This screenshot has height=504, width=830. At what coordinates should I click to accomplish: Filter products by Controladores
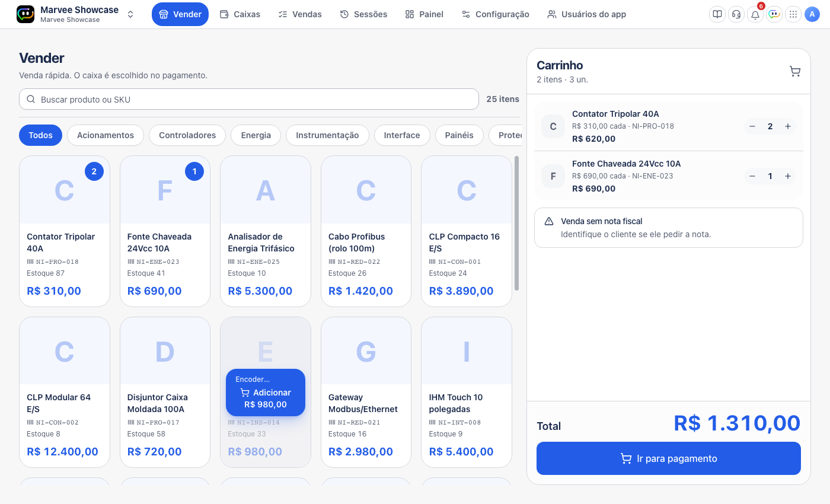tap(187, 135)
